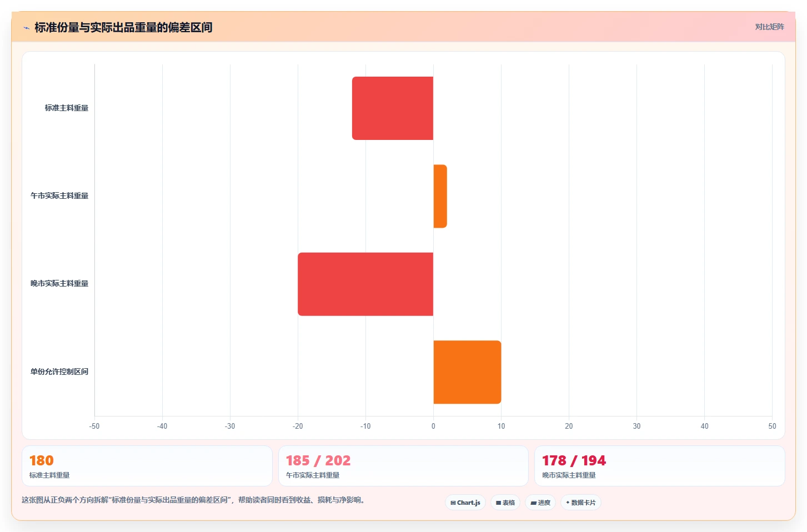The height and width of the screenshot is (532, 807).
Task: Click the x-axis tick -50
Action: (94, 426)
